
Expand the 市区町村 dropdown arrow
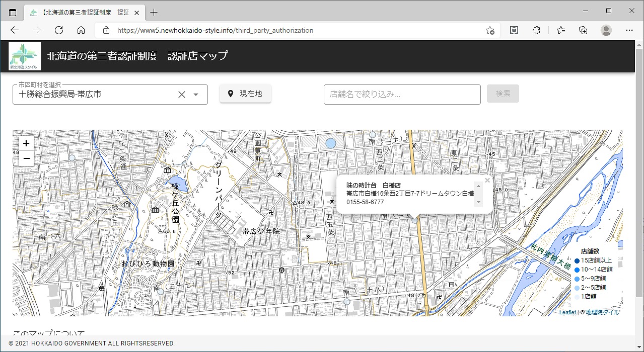196,95
